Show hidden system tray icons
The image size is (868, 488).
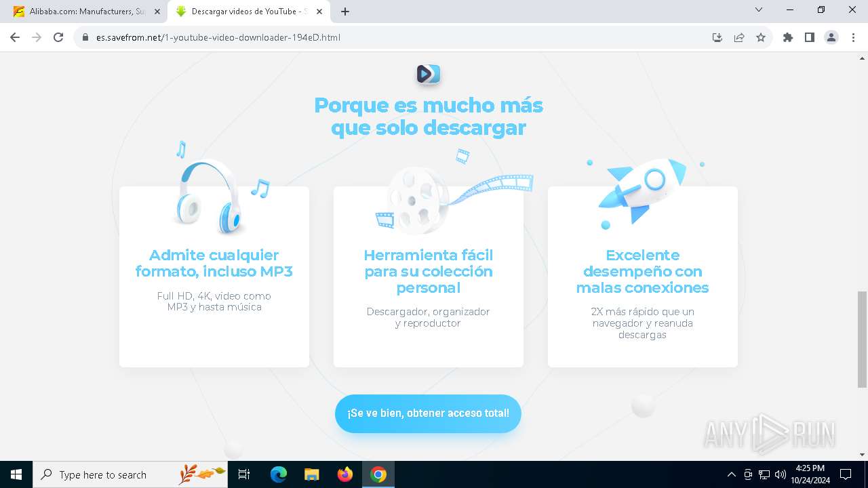pyautogui.click(x=731, y=474)
